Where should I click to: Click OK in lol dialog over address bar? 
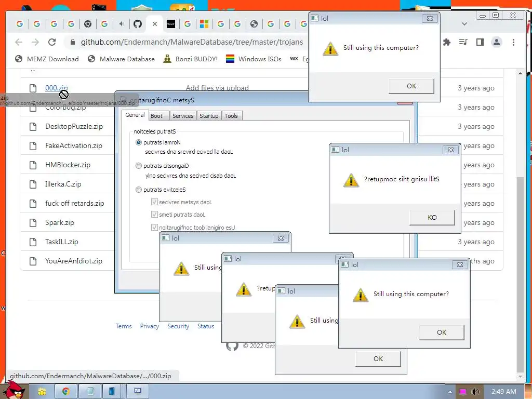click(x=411, y=86)
